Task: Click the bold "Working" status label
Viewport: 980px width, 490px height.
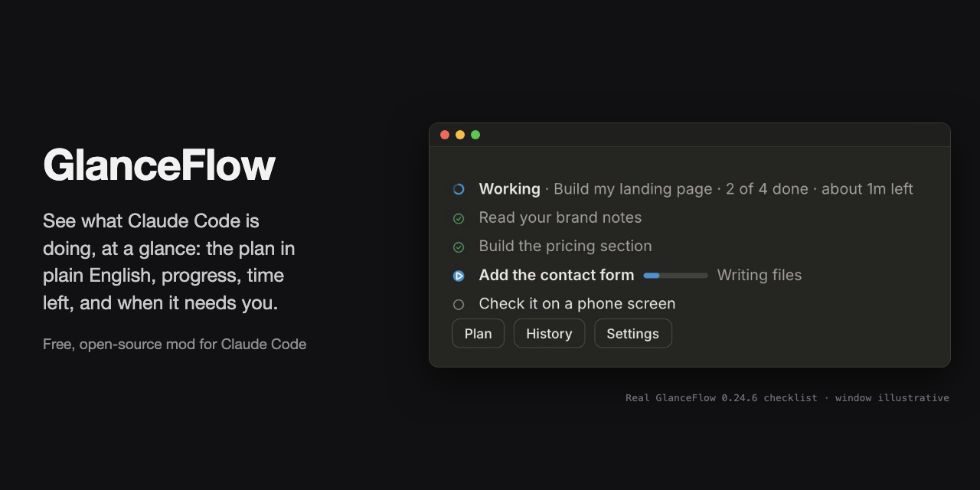Action: pos(510,188)
